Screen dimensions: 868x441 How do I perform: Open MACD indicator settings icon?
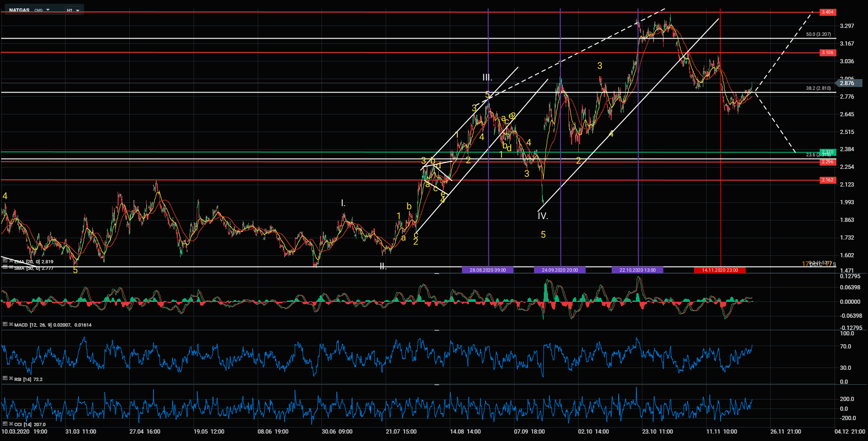pos(5,325)
